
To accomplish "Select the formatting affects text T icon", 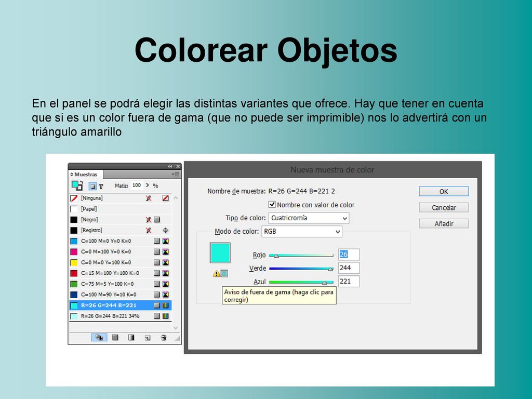I will coord(101,187).
